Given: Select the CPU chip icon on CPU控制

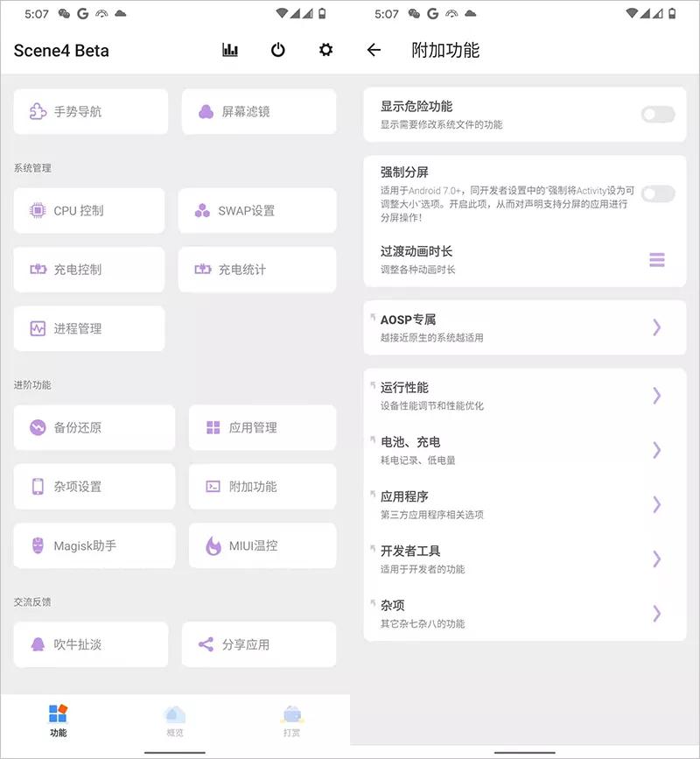Looking at the screenshot, I should 37,210.
